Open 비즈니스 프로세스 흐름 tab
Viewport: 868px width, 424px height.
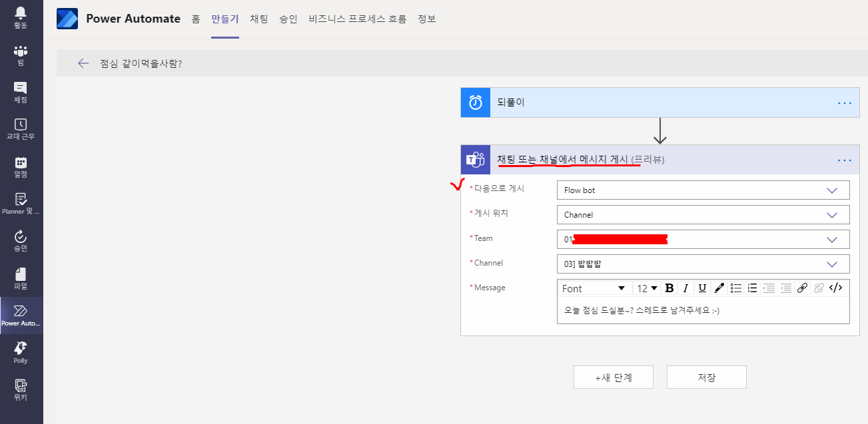coord(358,19)
